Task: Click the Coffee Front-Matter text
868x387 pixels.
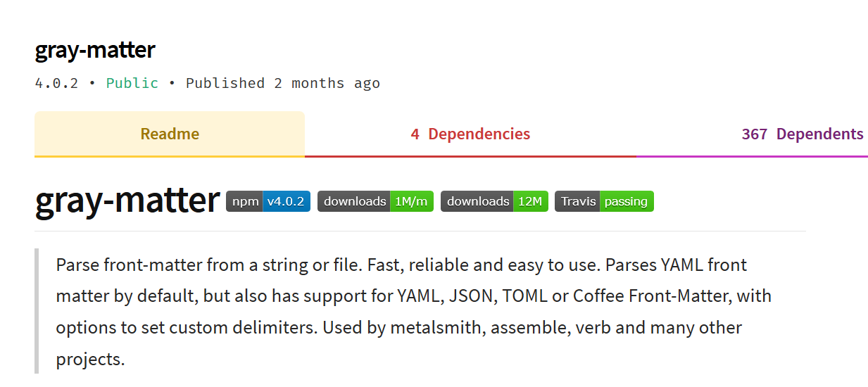Action: pyautogui.click(x=650, y=296)
